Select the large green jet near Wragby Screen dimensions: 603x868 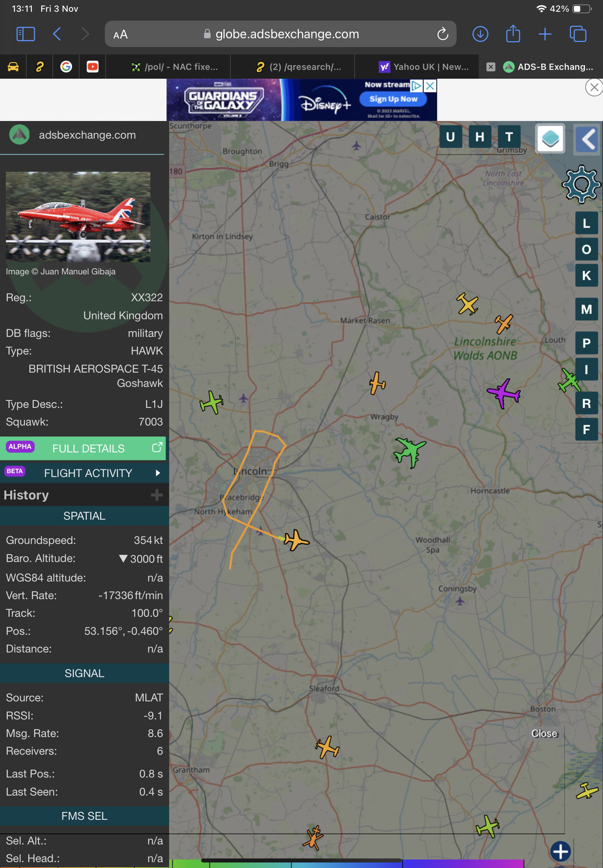click(x=410, y=452)
